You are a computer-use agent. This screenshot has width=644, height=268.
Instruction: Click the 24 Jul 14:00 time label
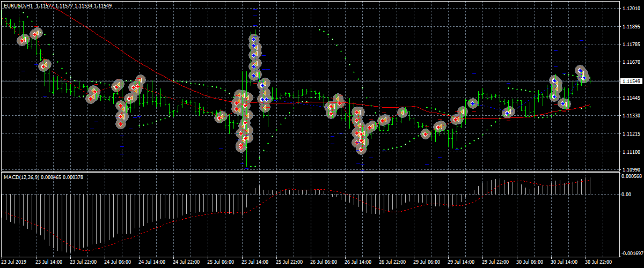pos(151,263)
